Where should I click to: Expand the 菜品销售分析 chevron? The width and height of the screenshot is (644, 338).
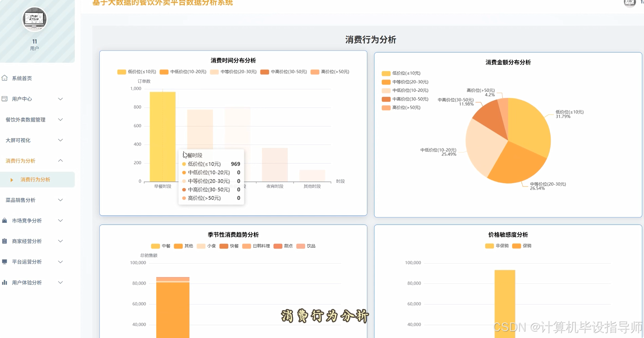tap(61, 200)
